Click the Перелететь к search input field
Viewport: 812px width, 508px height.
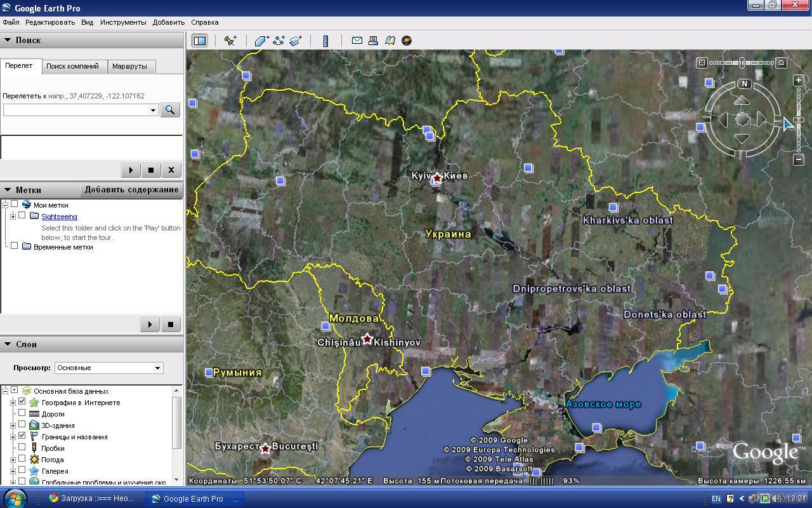point(75,110)
